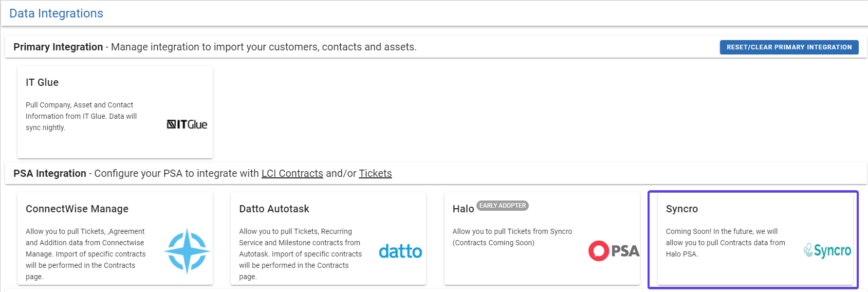Open the LCI Contracts link
This screenshot has width=868, height=292.
(x=292, y=173)
